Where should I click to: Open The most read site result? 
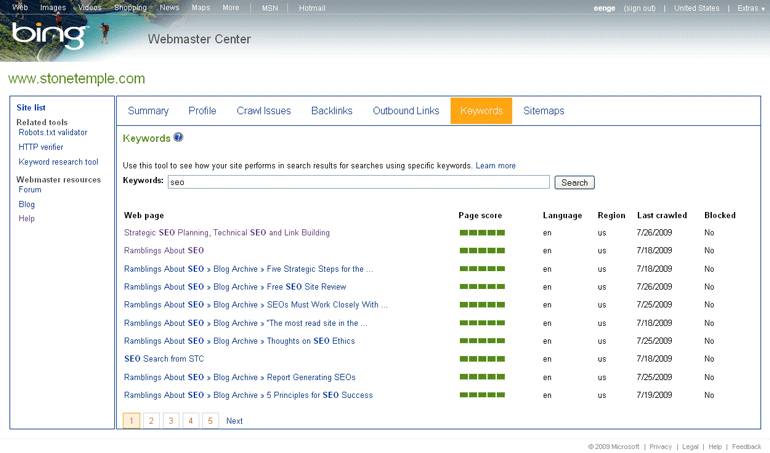246,323
